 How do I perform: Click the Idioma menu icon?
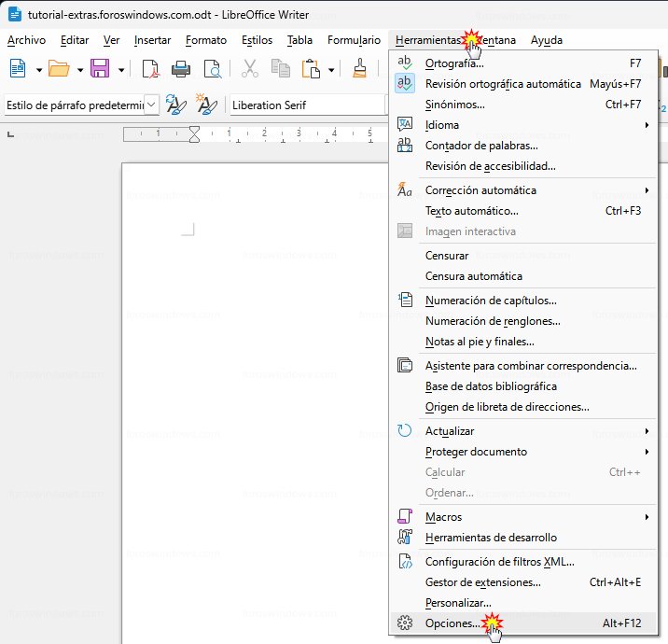[x=404, y=124]
